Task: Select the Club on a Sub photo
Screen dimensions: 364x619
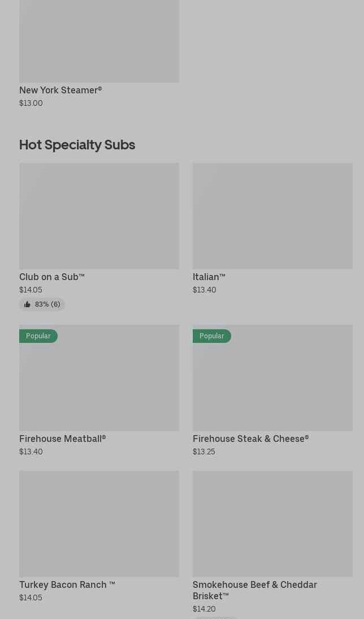Action: click(99, 216)
